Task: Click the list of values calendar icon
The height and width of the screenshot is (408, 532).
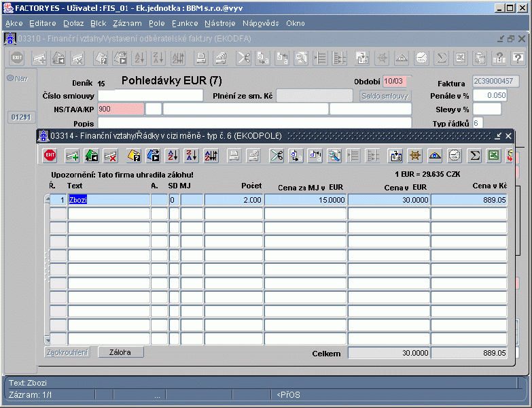Action: 396,156
